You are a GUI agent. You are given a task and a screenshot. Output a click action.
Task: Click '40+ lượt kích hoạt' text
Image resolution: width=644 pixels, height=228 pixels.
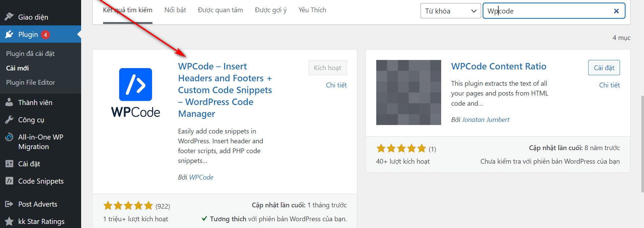tap(403, 161)
